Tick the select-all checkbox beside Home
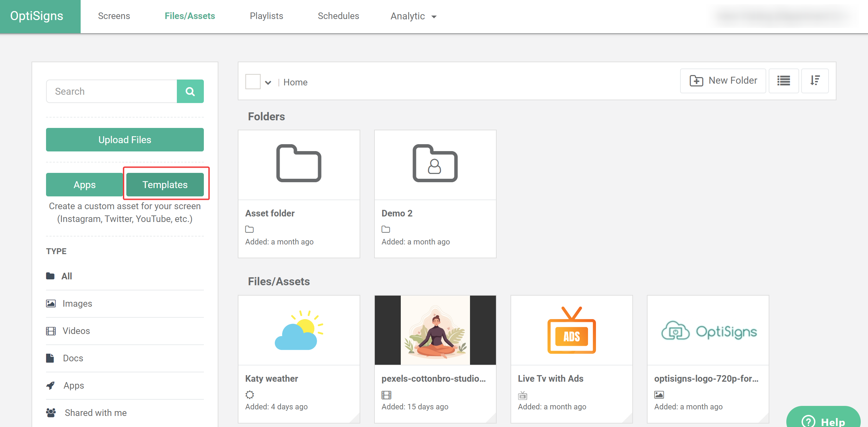868x427 pixels. click(x=253, y=82)
